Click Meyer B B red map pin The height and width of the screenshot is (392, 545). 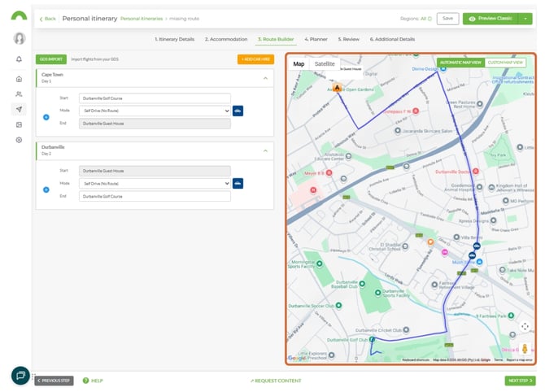pyautogui.click(x=329, y=172)
